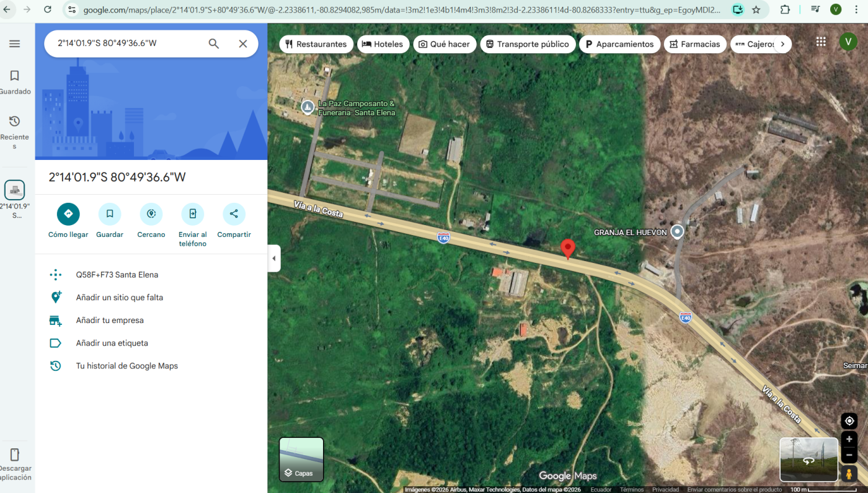Click Enviar al teléfono icon

pos(193,214)
